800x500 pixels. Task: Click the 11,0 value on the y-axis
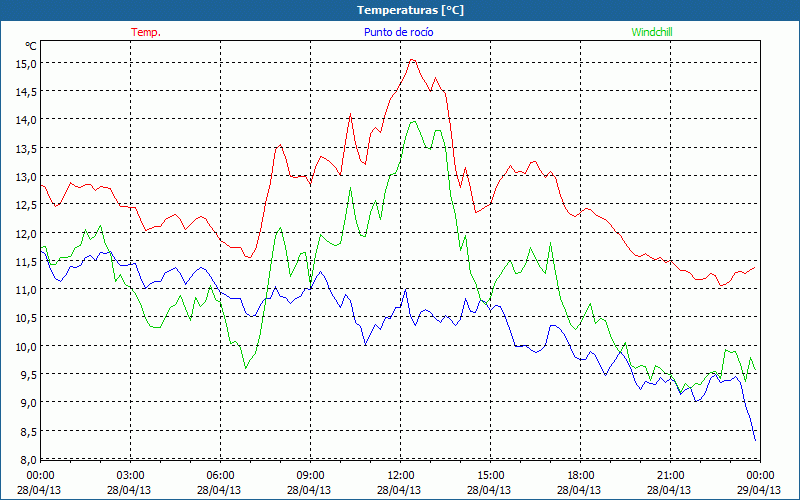[27, 290]
